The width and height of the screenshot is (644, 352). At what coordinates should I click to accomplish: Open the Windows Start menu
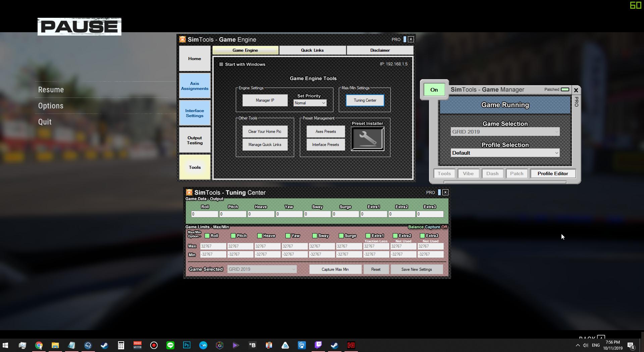pyautogui.click(x=5, y=345)
